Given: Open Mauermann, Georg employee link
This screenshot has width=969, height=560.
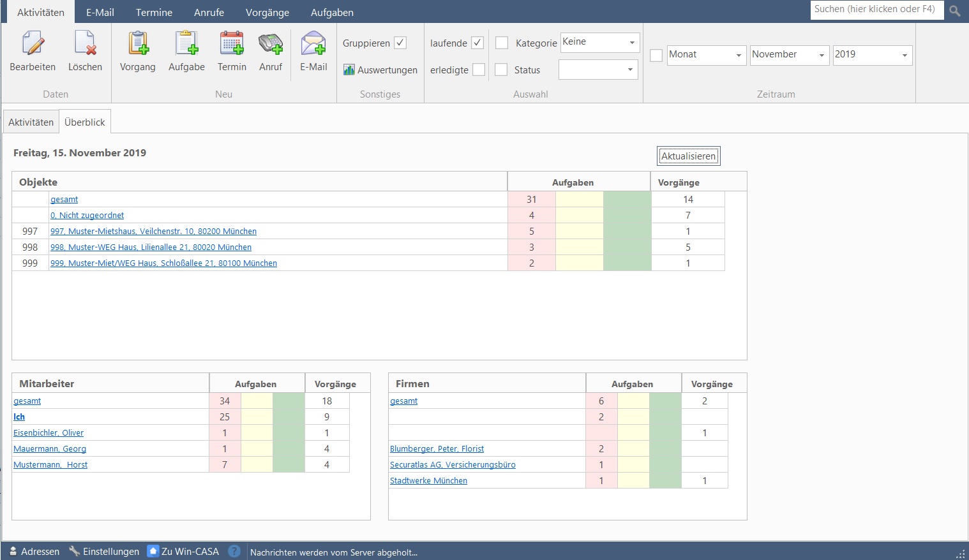Looking at the screenshot, I should (50, 449).
